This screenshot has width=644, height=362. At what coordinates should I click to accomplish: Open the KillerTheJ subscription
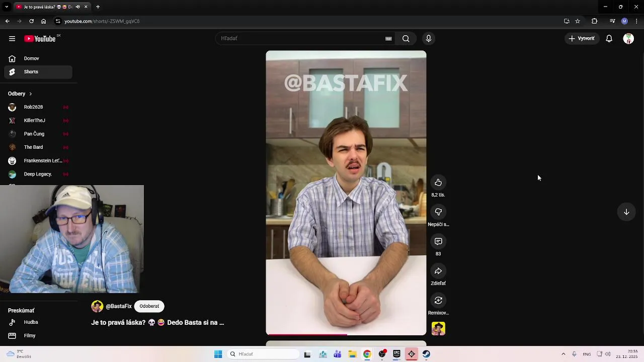tap(38, 121)
